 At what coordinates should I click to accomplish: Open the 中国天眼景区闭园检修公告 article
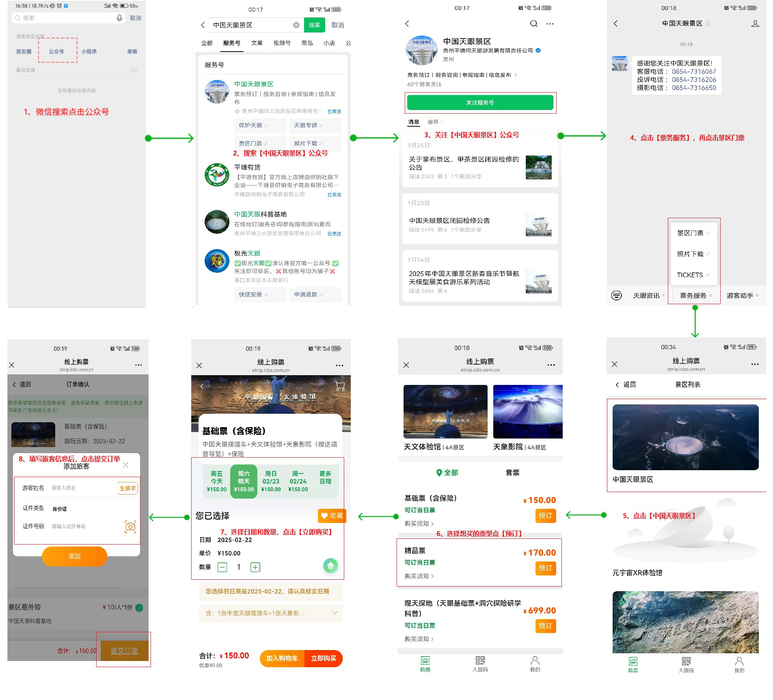449,220
